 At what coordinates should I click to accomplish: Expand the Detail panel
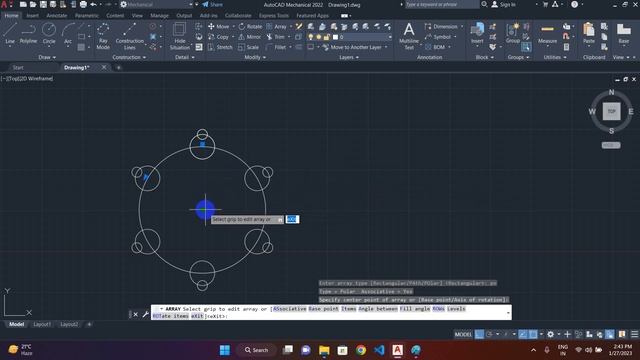pos(184,58)
